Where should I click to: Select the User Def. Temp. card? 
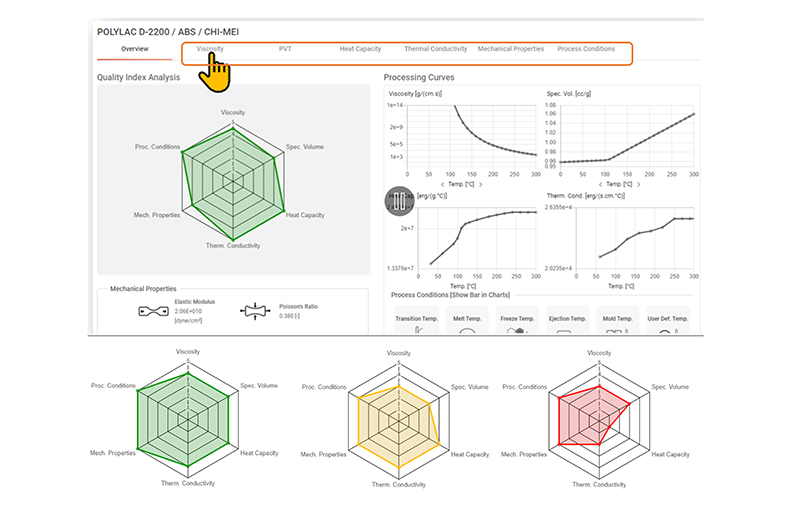(x=668, y=320)
